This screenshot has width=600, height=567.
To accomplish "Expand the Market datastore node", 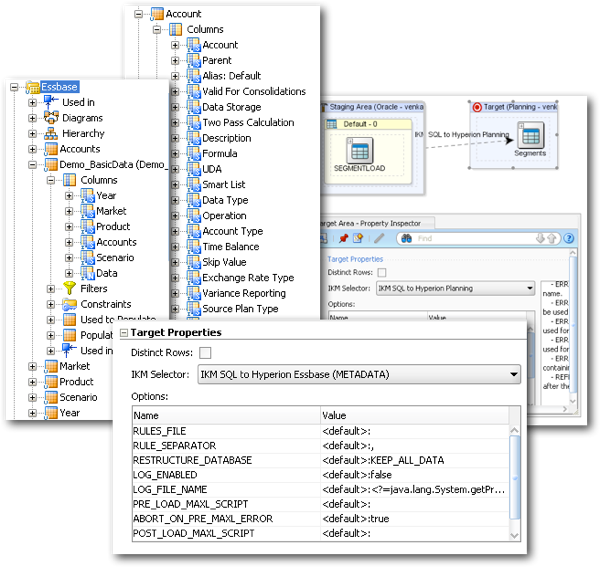I will point(33,367).
